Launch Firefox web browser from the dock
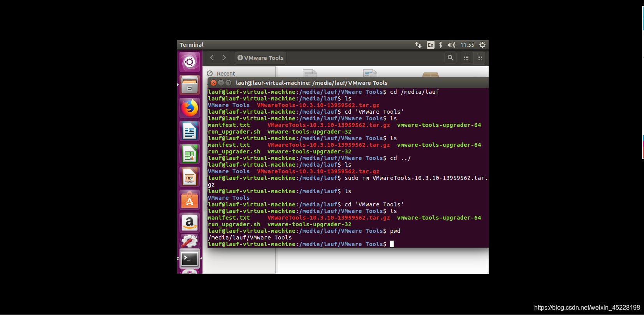 coord(190,108)
